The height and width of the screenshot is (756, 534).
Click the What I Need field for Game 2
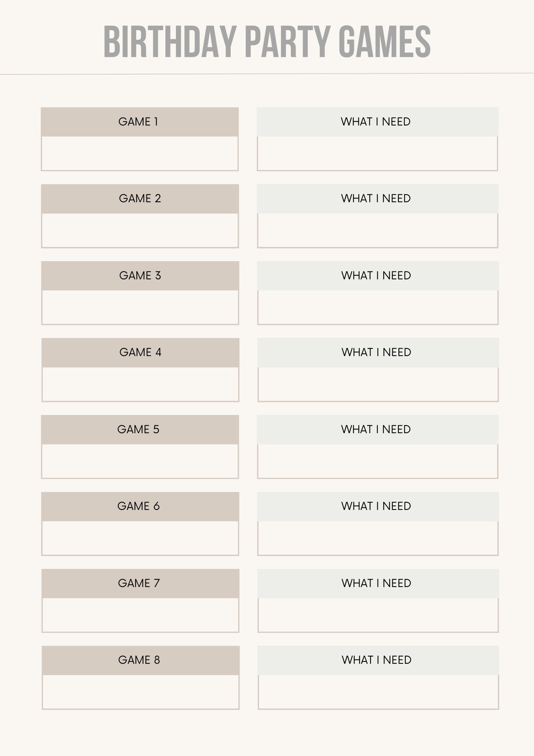click(x=378, y=231)
